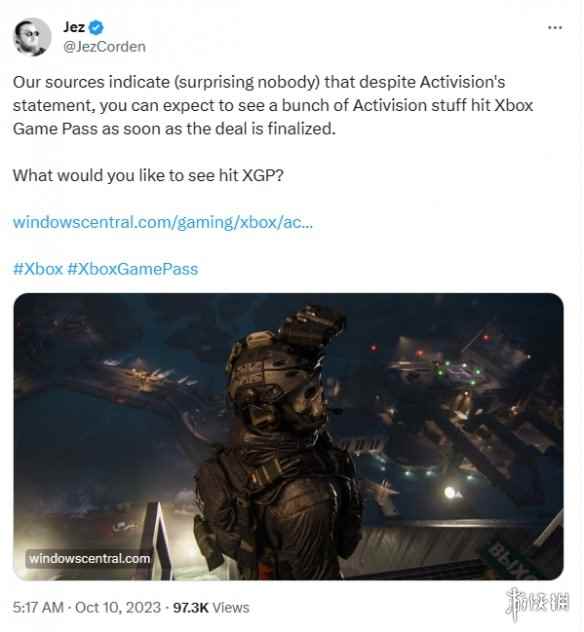Click the "What would you like to see hit XGP?" text
584x632 pixels.
148,175
